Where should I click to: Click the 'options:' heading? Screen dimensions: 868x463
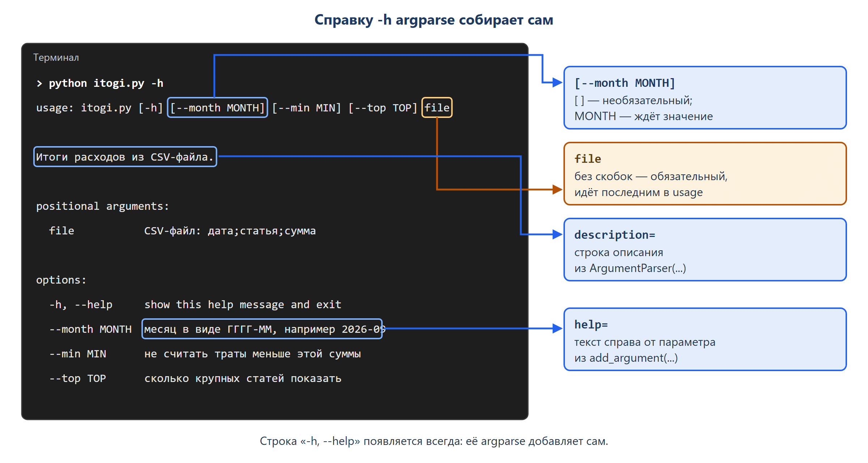pos(61,280)
